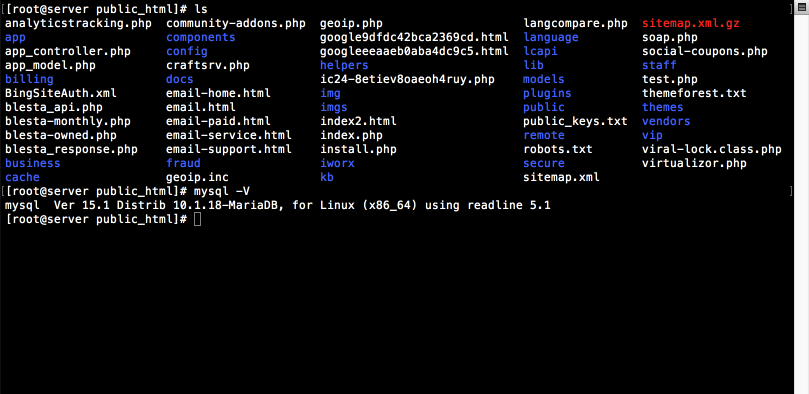This screenshot has height=394, width=809.
Task: Select the plugins directory name
Action: (x=547, y=93)
